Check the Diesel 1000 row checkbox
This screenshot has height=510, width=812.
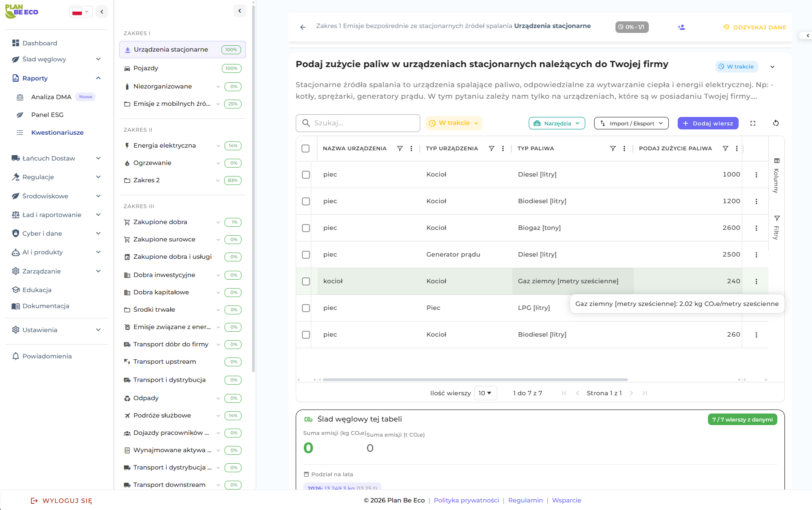[x=306, y=175]
